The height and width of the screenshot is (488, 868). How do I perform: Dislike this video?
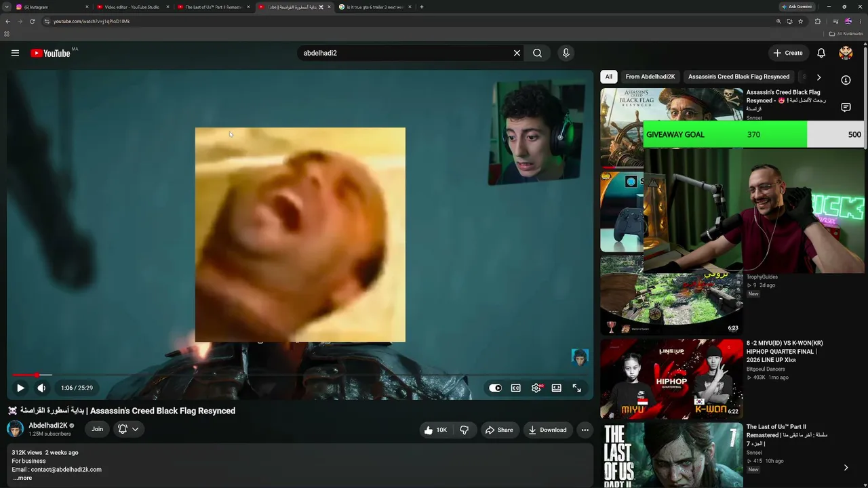point(465,430)
